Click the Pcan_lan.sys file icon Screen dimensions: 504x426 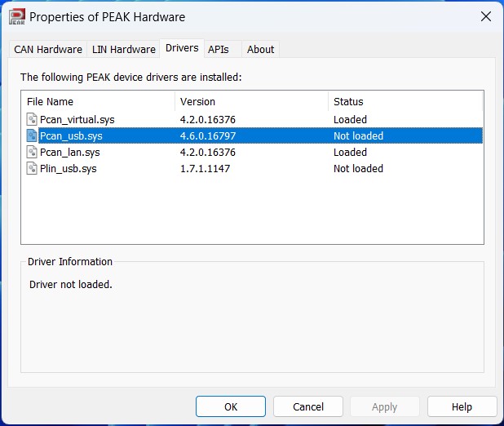[32, 152]
